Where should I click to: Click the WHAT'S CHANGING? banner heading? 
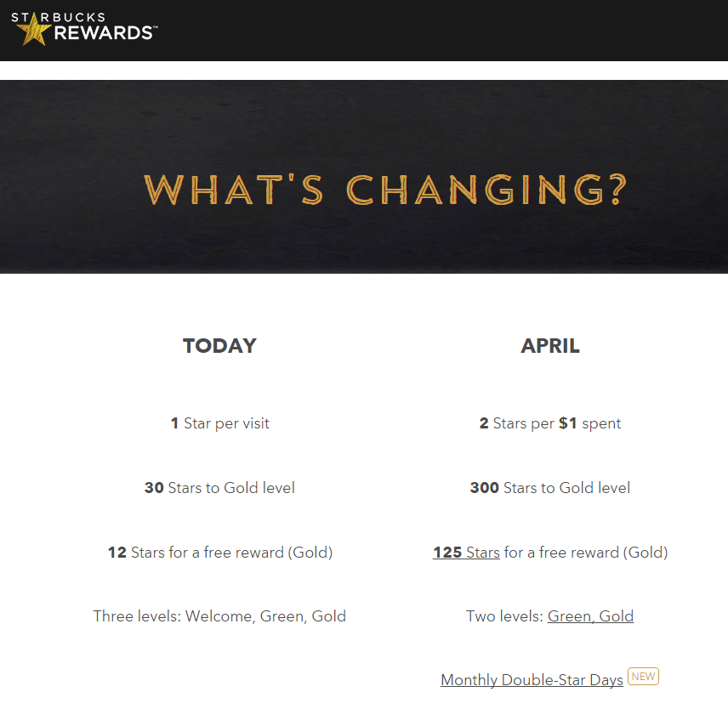click(385, 190)
